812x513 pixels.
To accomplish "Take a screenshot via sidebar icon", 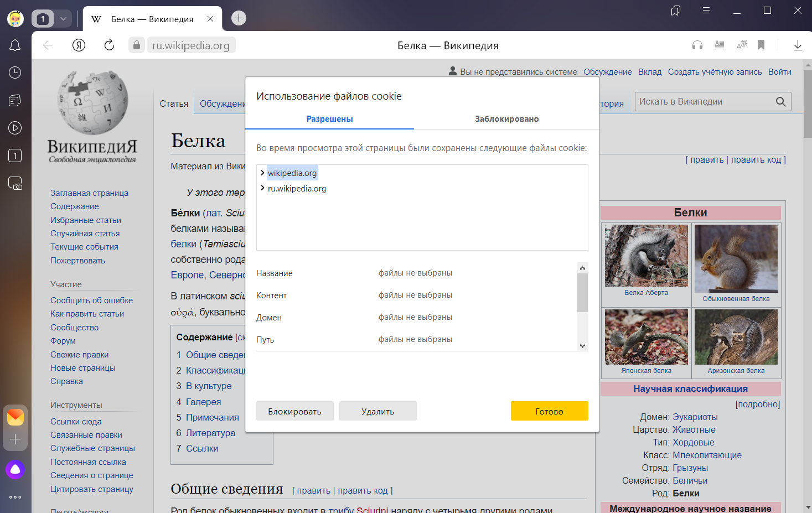I will pyautogui.click(x=15, y=183).
